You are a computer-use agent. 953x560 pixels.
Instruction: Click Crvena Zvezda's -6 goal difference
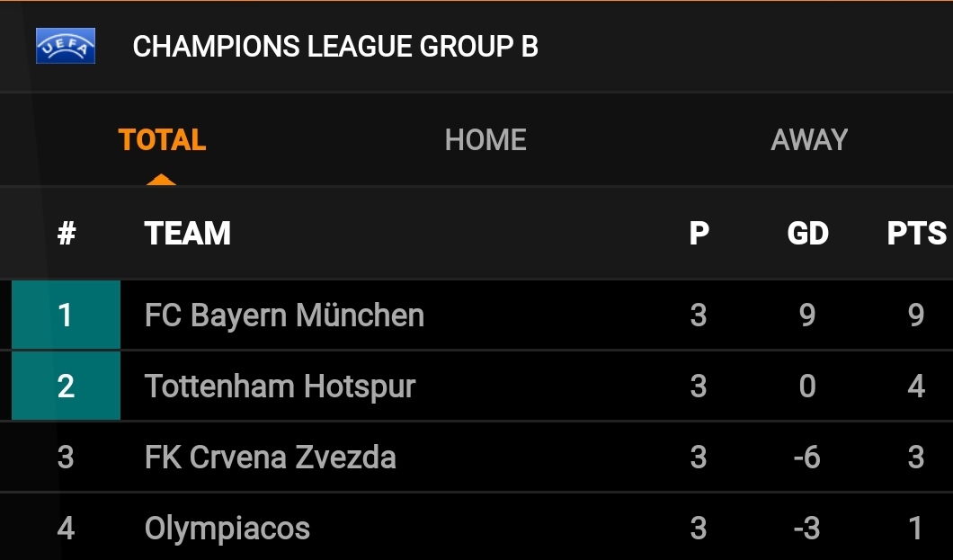tap(807, 457)
